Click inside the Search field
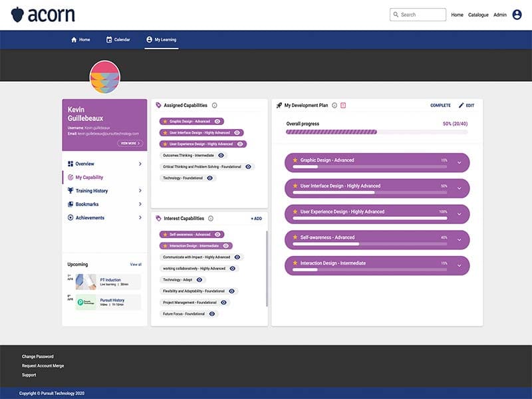Screen dimensions: 532x399 click(x=418, y=13)
